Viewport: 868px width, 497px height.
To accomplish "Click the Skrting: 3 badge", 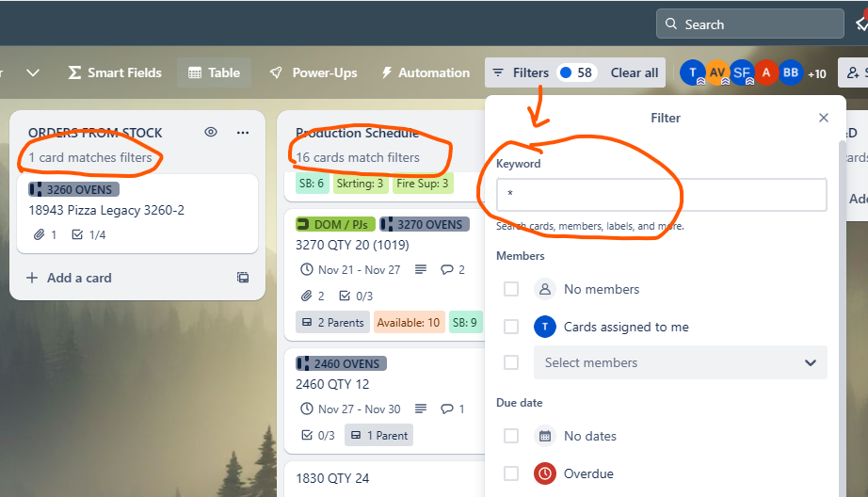I will coord(360,184).
